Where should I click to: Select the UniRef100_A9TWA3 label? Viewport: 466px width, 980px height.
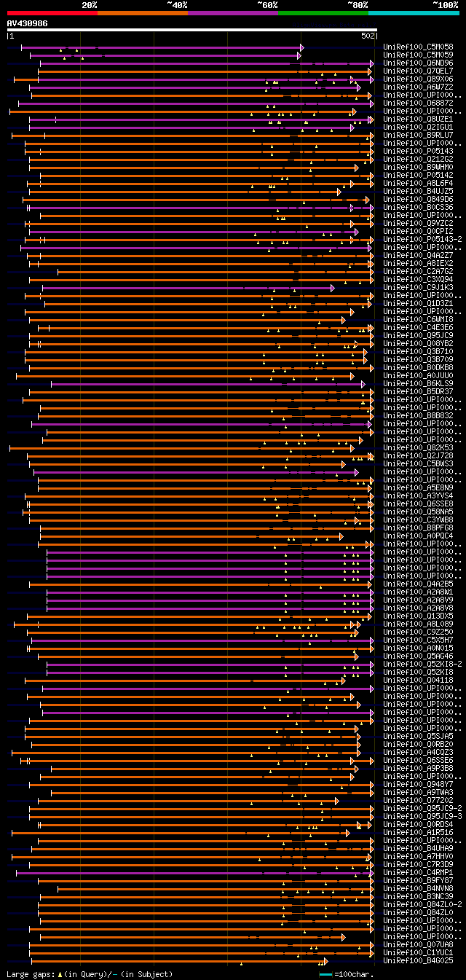418,792
